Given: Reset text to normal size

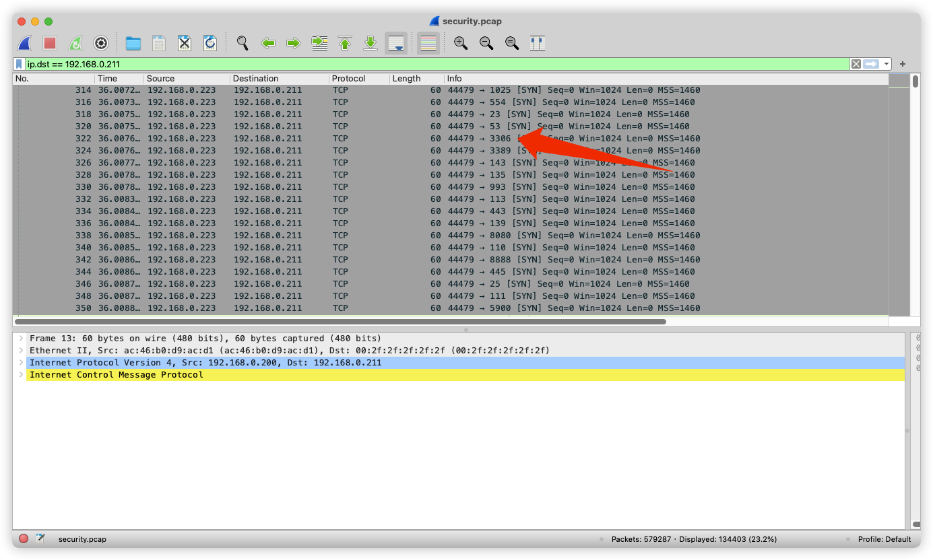Looking at the screenshot, I should point(512,43).
